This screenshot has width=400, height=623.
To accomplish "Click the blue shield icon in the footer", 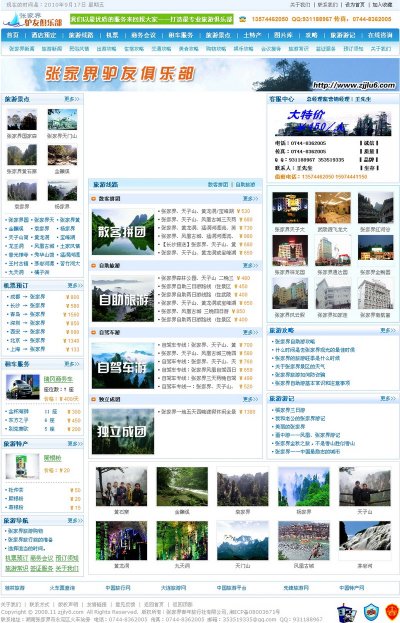I will pos(371,612).
